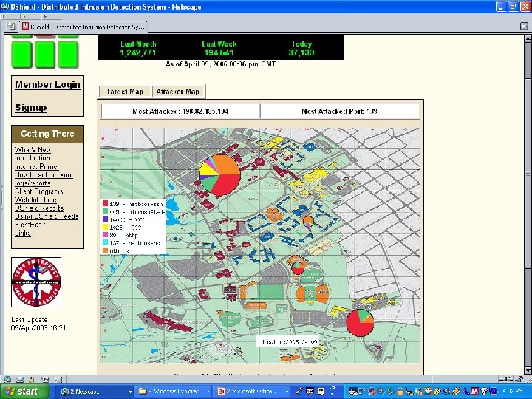
Task: Click the padlock icon in the system tray
Action: (400, 391)
